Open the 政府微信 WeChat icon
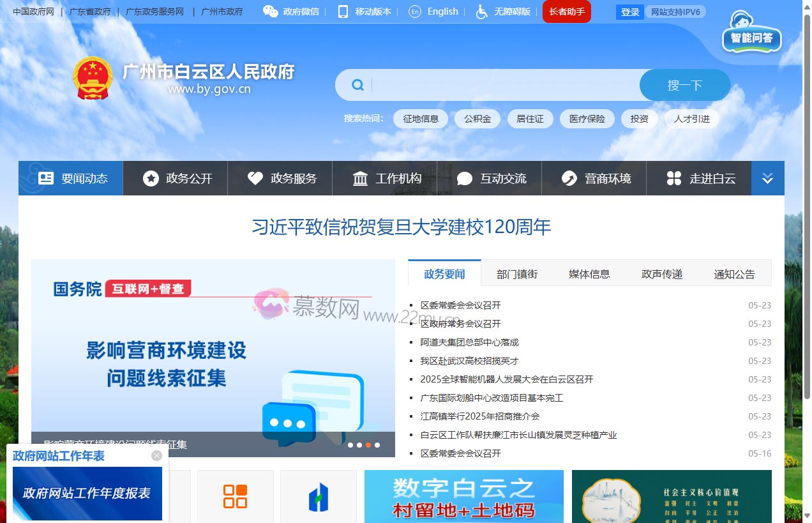The width and height of the screenshot is (812, 523). [x=269, y=11]
